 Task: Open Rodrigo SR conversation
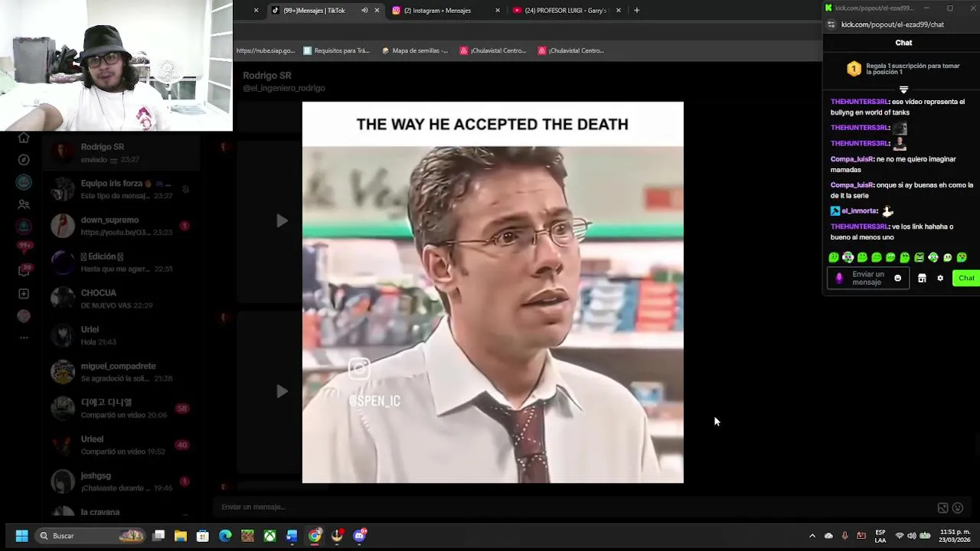122,153
